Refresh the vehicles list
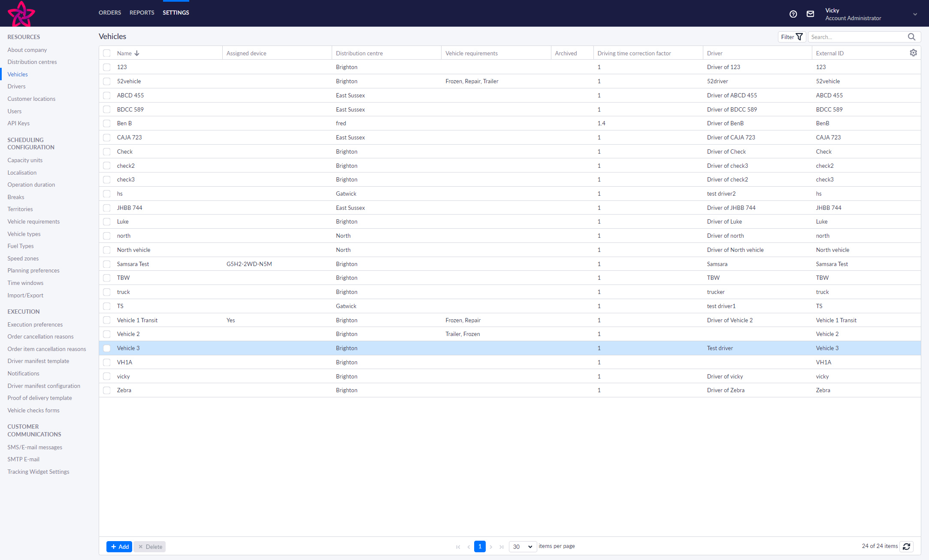This screenshot has height=560, width=929. click(907, 546)
